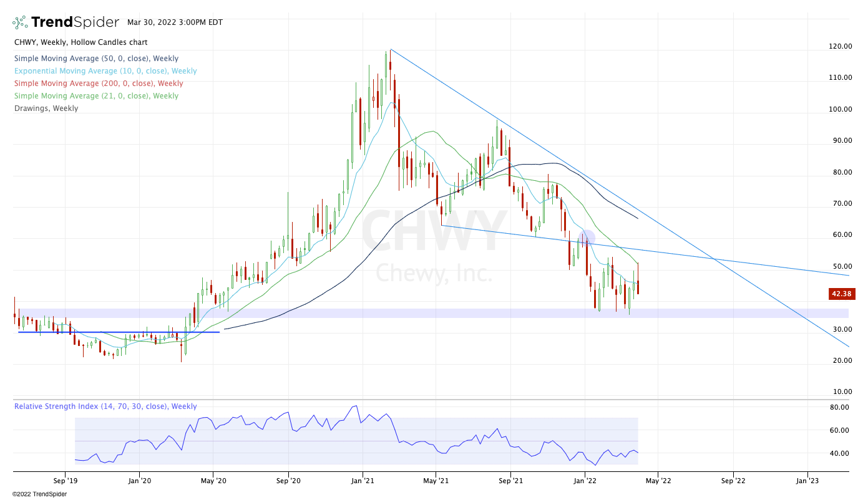Click the Sep '22 date axis label
The height and width of the screenshot is (500, 868).
click(x=733, y=481)
